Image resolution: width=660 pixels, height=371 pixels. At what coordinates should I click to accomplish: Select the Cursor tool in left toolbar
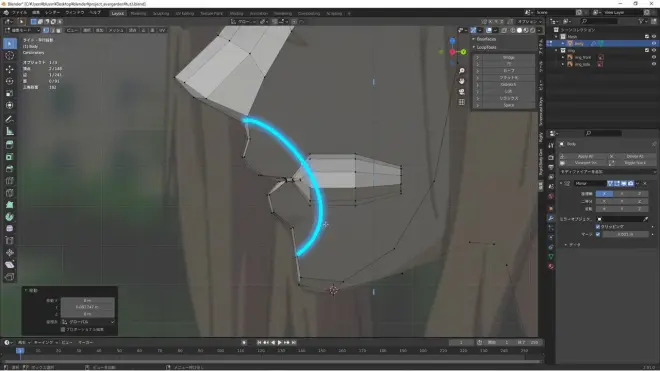click(x=10, y=56)
